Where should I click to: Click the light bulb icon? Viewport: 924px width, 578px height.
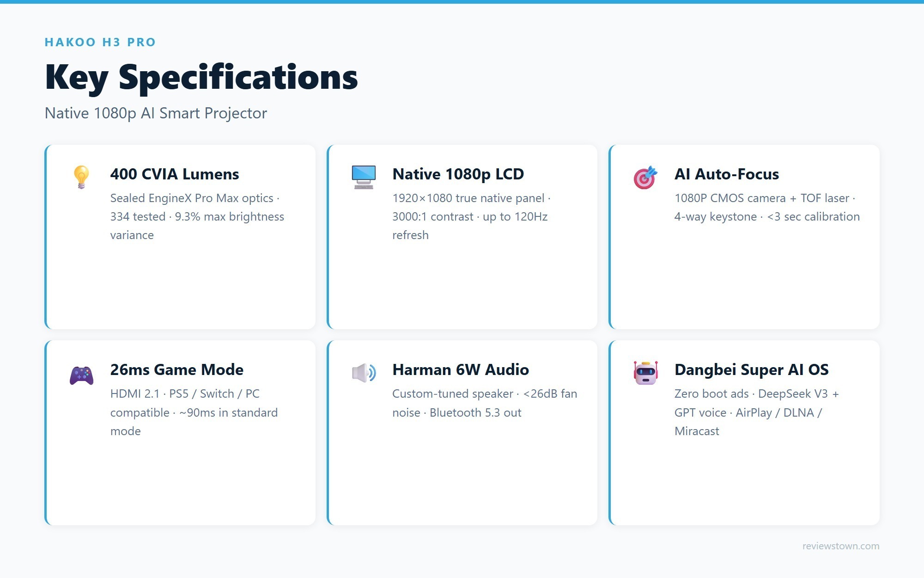pos(81,177)
